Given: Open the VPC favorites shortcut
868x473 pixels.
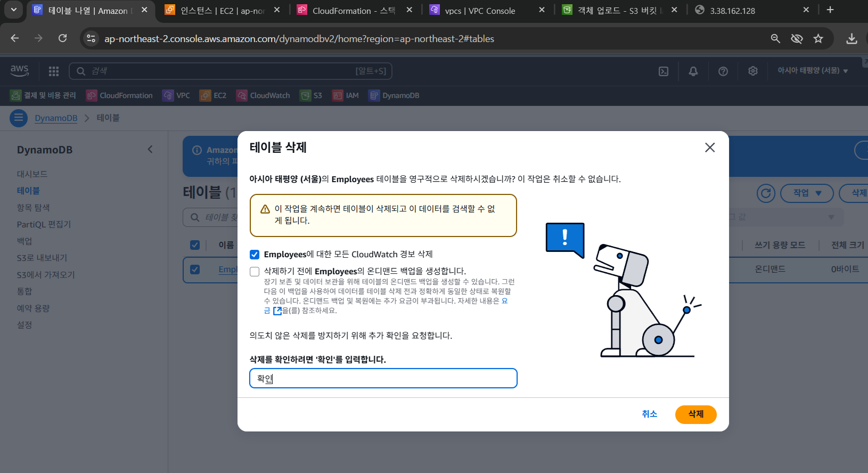Looking at the screenshot, I should coord(176,95).
